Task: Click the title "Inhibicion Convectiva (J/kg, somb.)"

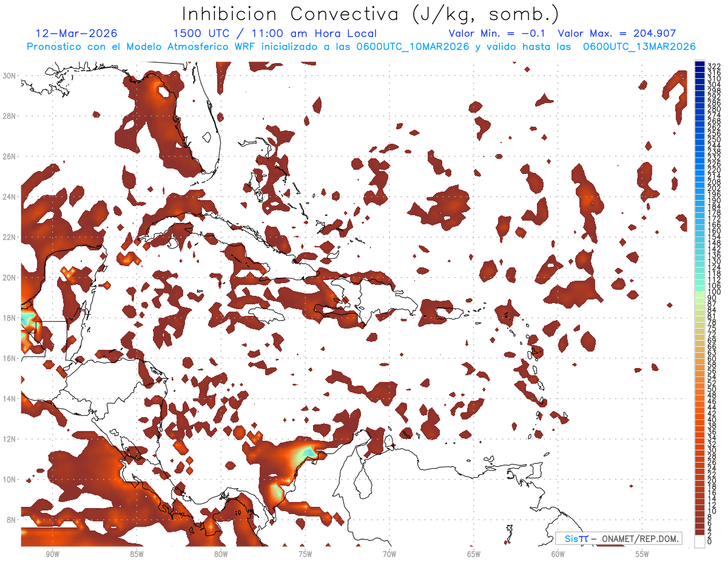Action: coord(370,14)
